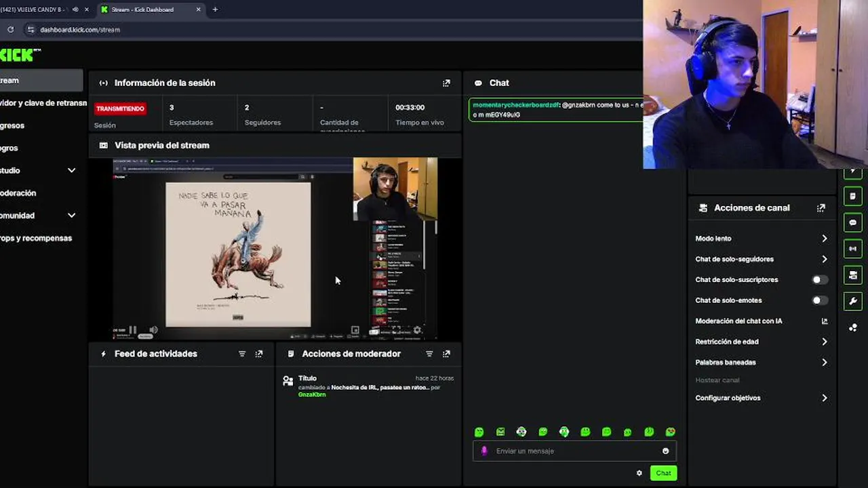
Task: Click the three-dots cluster icon below the wrench
Action: 853,327
